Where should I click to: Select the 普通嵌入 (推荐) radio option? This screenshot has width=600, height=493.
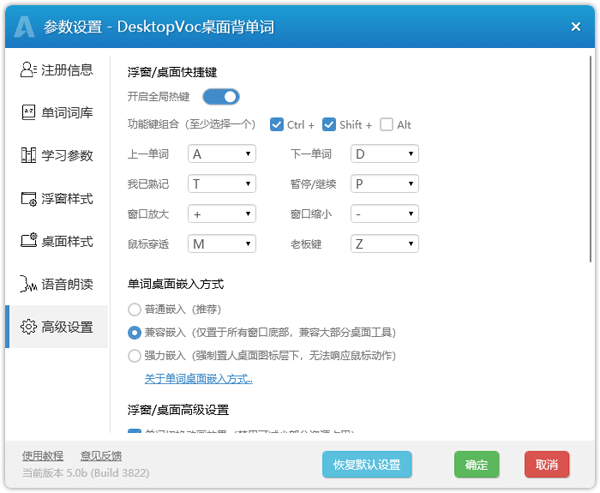pos(134,309)
